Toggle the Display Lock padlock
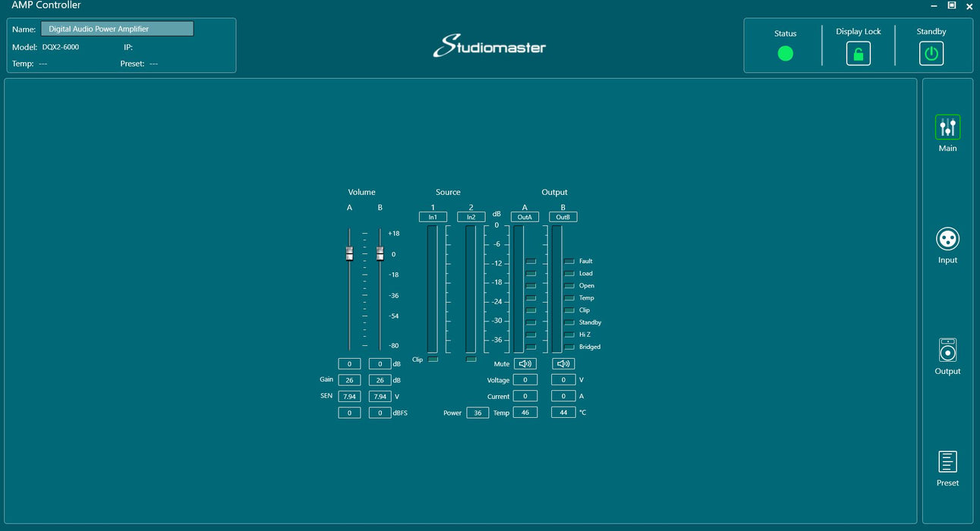The height and width of the screenshot is (531, 980). pyautogui.click(x=858, y=54)
